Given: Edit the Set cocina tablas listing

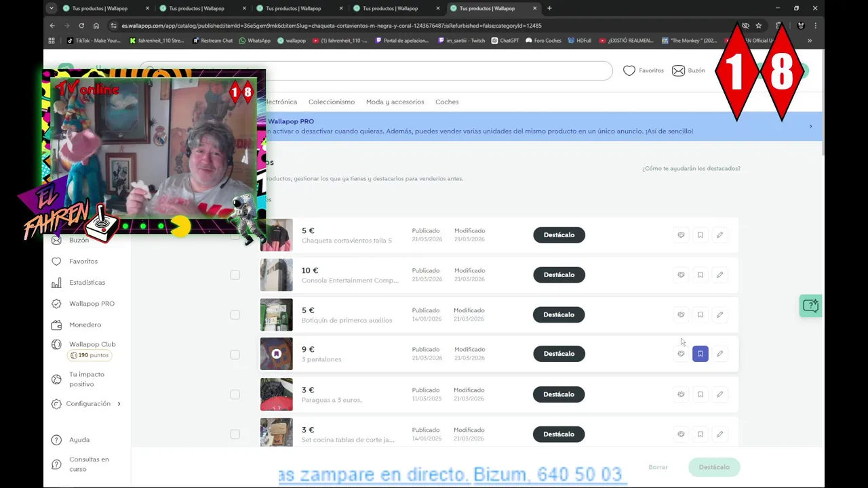Looking at the screenshot, I should (719, 434).
